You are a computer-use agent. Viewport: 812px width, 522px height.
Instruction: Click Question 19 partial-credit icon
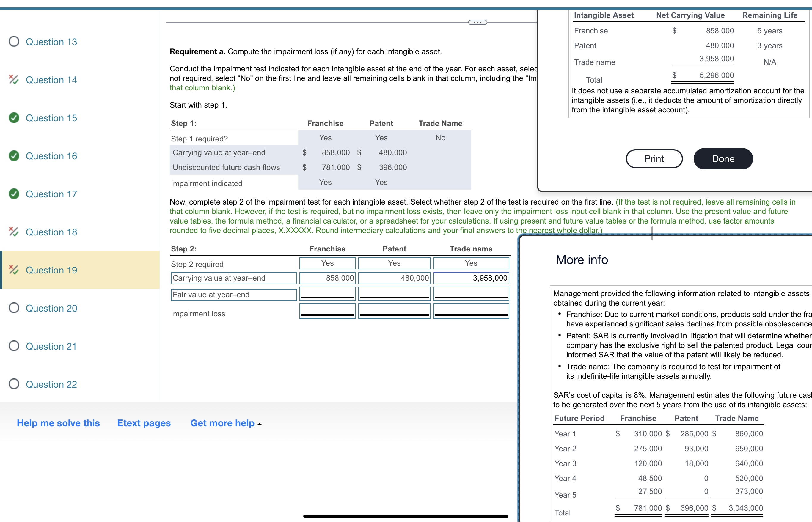pyautogui.click(x=14, y=270)
